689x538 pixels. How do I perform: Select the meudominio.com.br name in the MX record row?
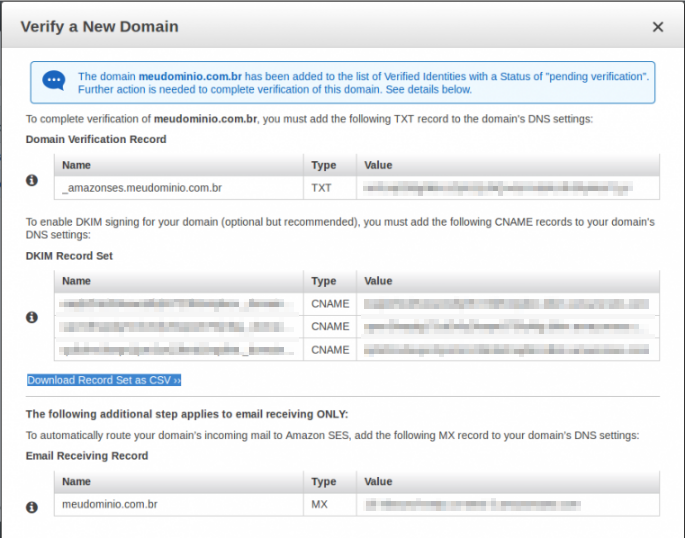point(110,505)
